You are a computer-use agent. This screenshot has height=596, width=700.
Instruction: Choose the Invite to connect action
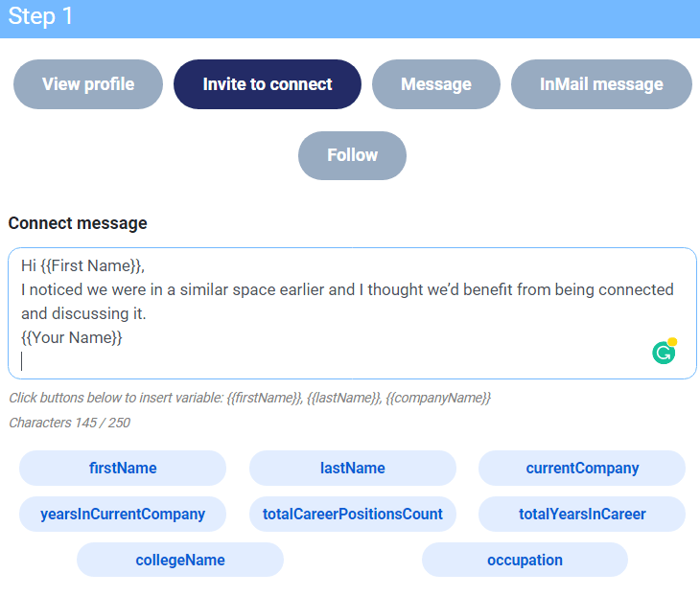tap(268, 84)
